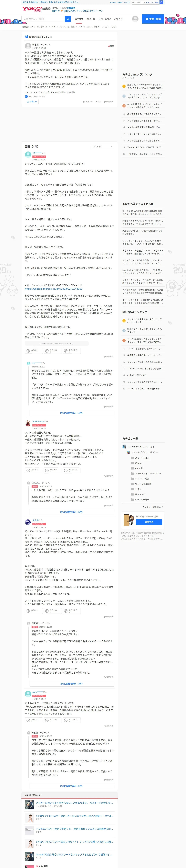186x868 pixels.
Task: Select the お知らせ tab in the header
Action: click(x=118, y=19)
